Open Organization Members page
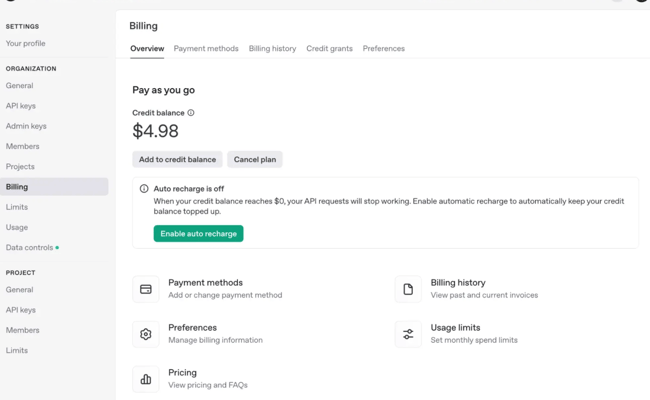 (x=22, y=146)
